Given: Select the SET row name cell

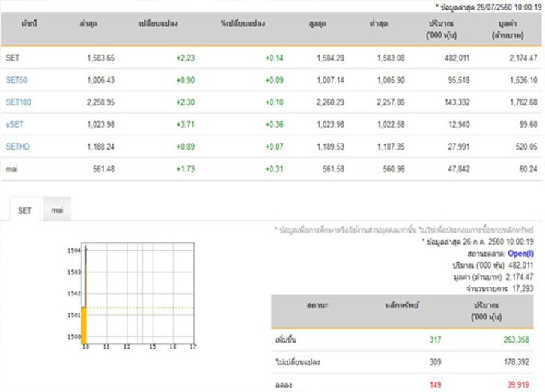Looking at the screenshot, I should [x=13, y=58].
